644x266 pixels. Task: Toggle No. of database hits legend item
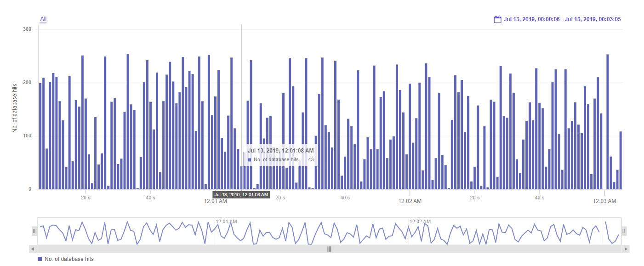click(x=65, y=259)
